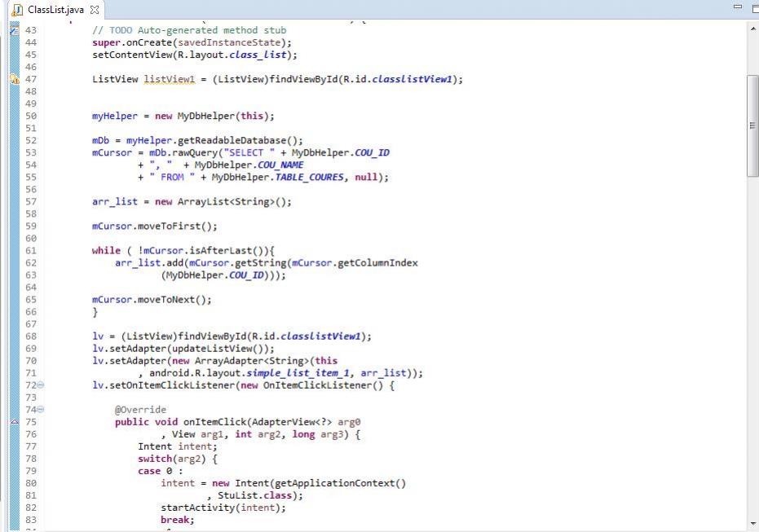Click the scrollbar up arrow

click(753, 29)
